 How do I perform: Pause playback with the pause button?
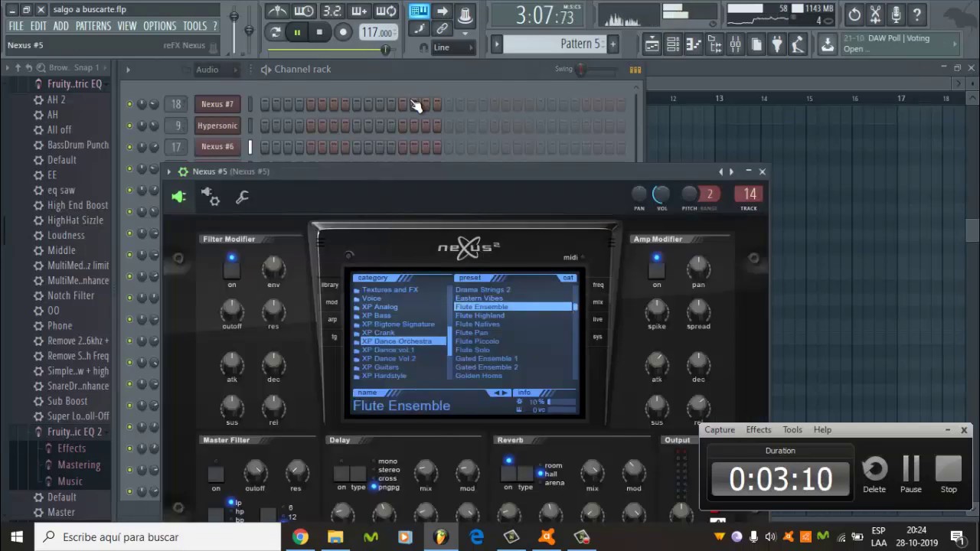pyautogui.click(x=297, y=32)
